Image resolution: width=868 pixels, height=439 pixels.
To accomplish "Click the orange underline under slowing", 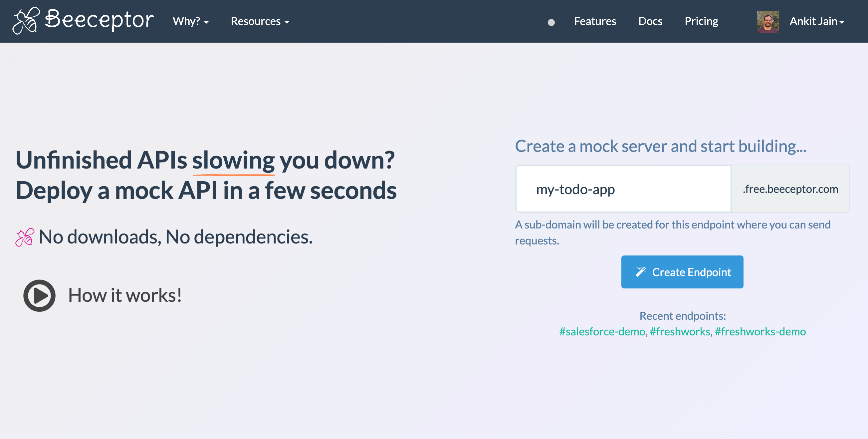I will pyautogui.click(x=234, y=176).
